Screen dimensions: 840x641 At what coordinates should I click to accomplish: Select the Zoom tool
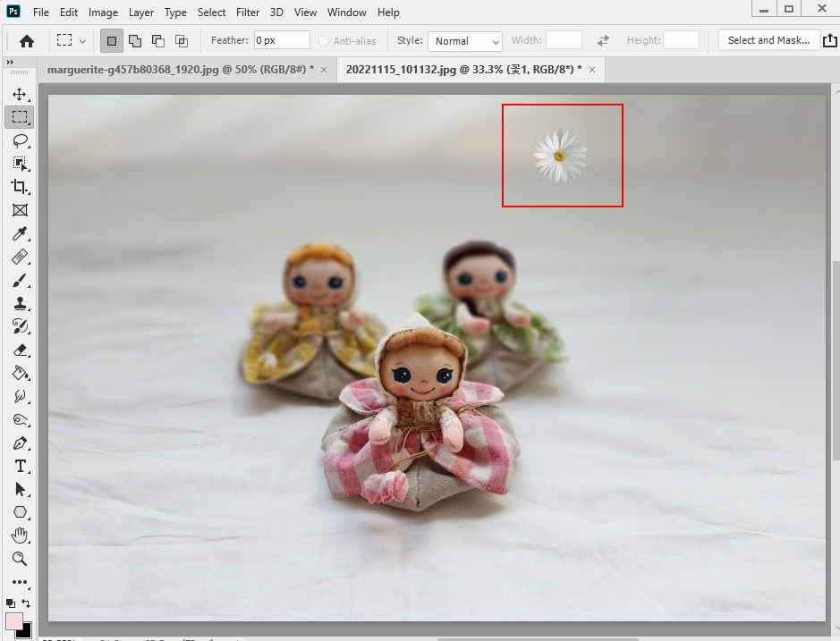pos(20,559)
